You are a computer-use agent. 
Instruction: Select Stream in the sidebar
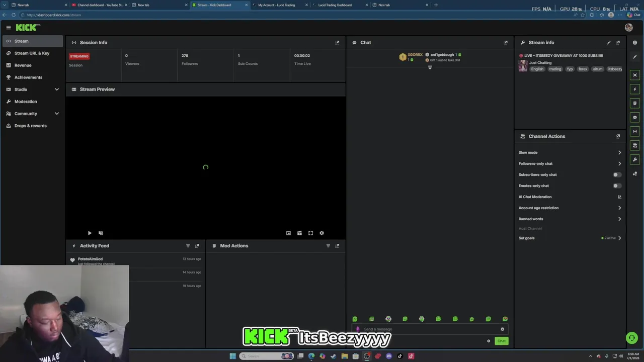coord(32,41)
